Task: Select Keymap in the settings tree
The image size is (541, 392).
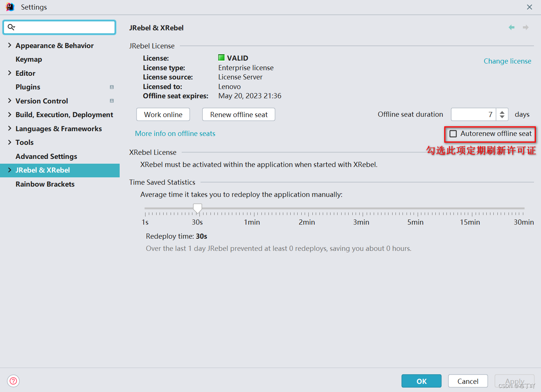Action: point(29,59)
